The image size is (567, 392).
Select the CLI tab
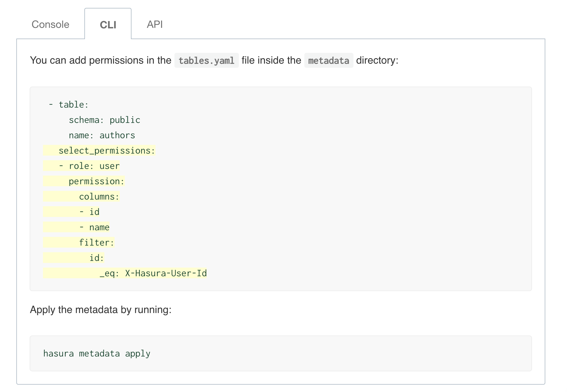pyautogui.click(x=108, y=25)
